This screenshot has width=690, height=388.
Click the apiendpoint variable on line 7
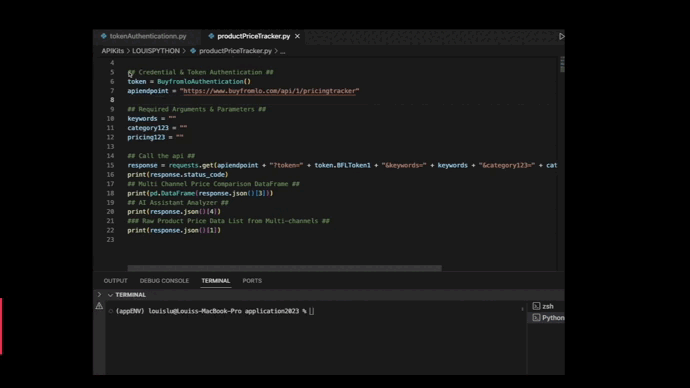point(148,91)
